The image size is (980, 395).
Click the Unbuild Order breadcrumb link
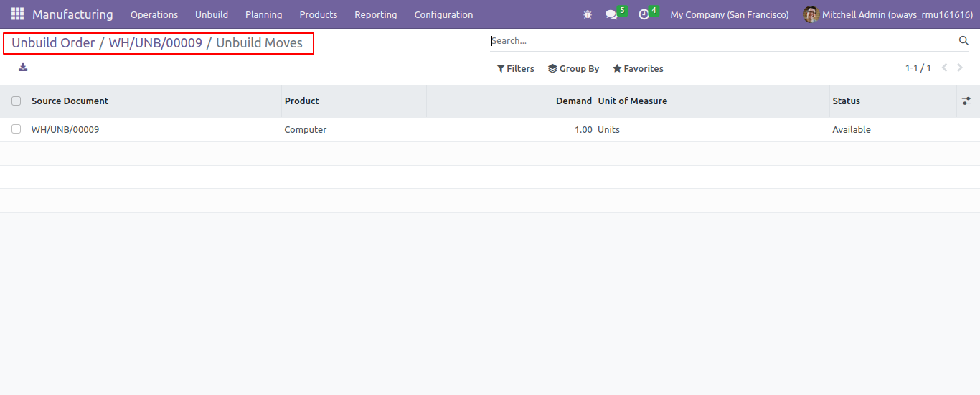click(53, 43)
